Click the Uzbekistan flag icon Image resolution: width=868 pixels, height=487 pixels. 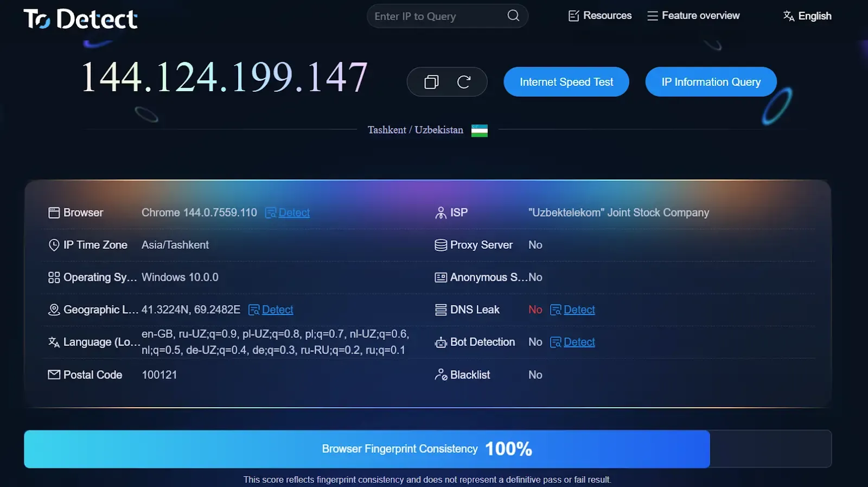click(x=479, y=130)
